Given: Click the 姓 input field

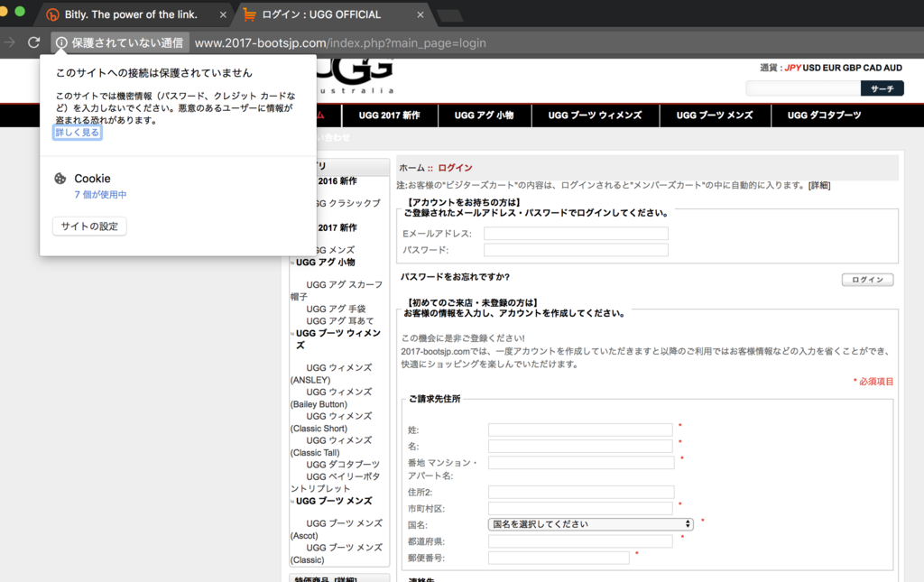Looking at the screenshot, I should click(580, 430).
